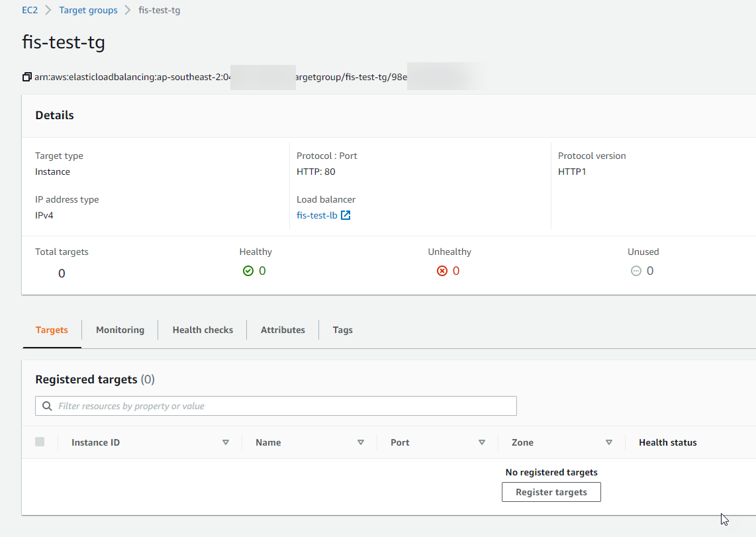This screenshot has width=756, height=537.
Task: Sort by Instance ID column arrow
Action: point(226,442)
